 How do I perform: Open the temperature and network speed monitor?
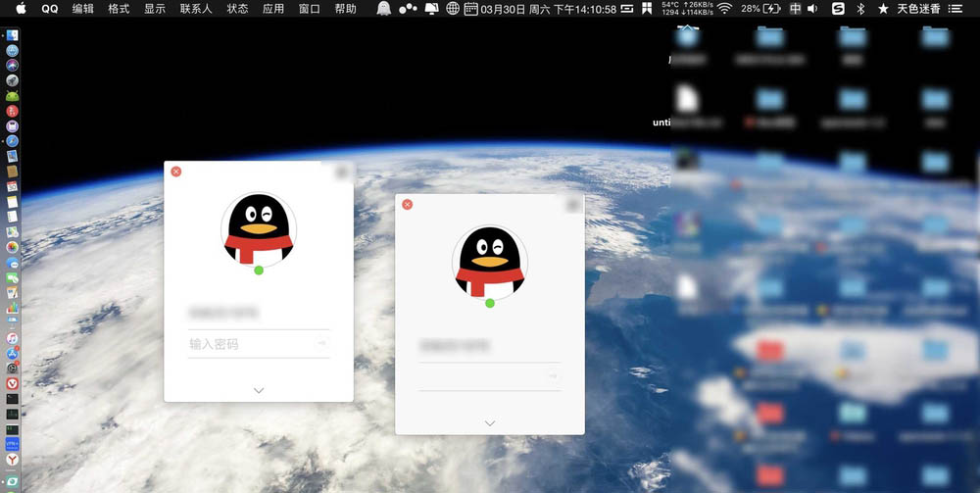(x=687, y=9)
